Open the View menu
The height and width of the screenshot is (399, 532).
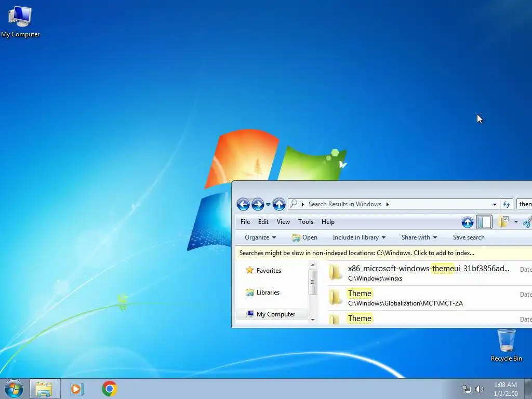pos(283,222)
